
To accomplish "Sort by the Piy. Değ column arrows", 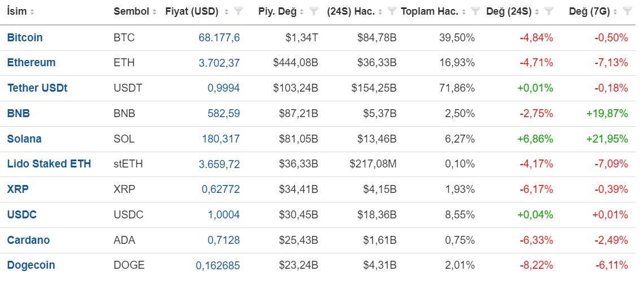I will [x=302, y=12].
